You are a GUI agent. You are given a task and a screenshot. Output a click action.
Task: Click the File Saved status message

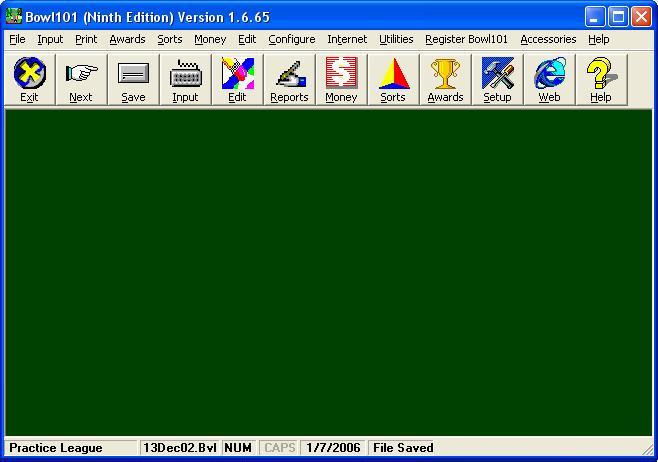coord(403,448)
